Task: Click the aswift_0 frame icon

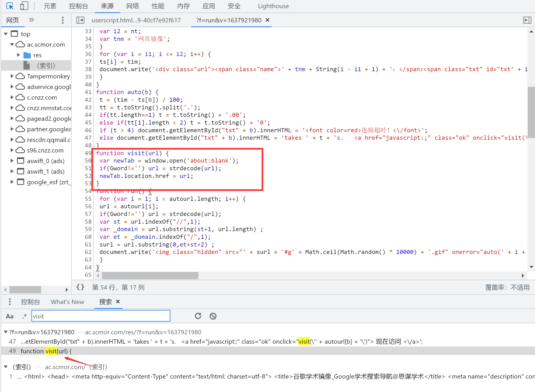Action: pos(21,161)
